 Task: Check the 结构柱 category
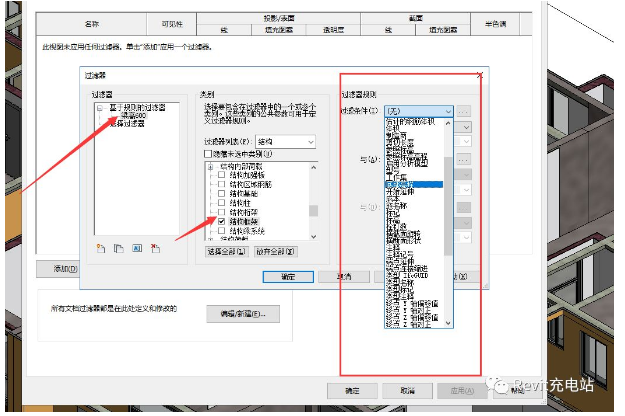coord(222,203)
